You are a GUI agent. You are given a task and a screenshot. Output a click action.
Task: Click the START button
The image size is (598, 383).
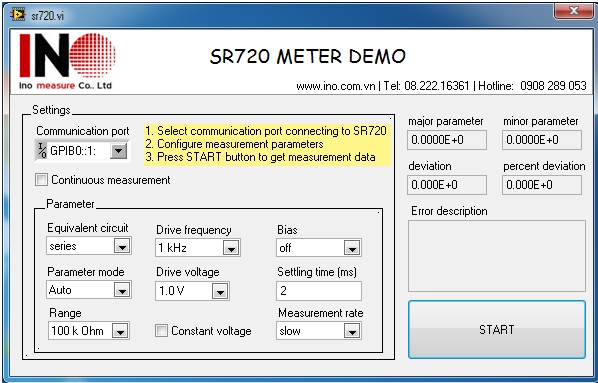coord(497,329)
